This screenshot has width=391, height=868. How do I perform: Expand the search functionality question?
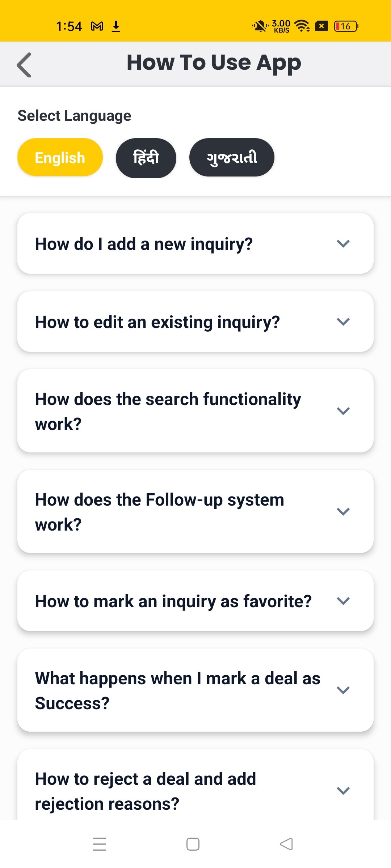(195, 410)
